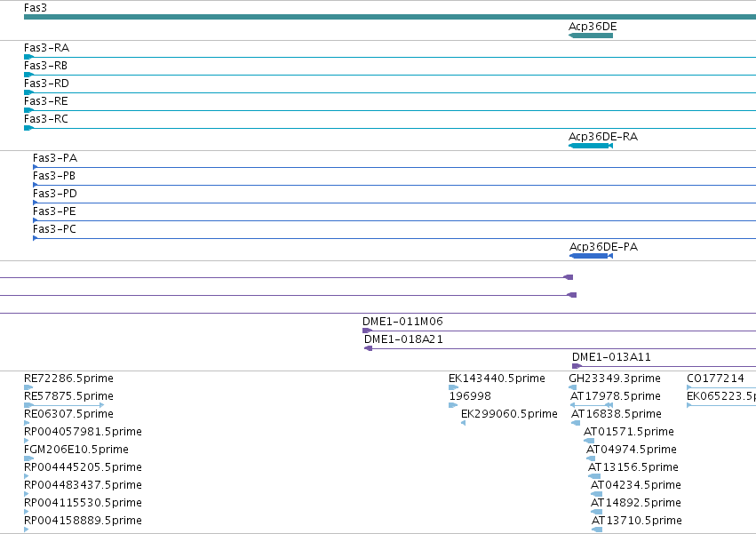Select EST RP004158889.5prime
This screenshot has height=534, width=756.
point(83,522)
